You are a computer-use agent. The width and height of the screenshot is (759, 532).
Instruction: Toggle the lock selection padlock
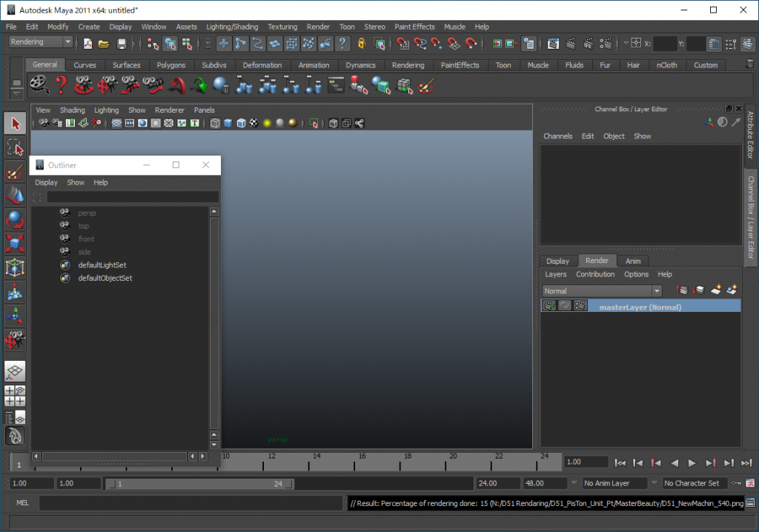click(x=361, y=44)
